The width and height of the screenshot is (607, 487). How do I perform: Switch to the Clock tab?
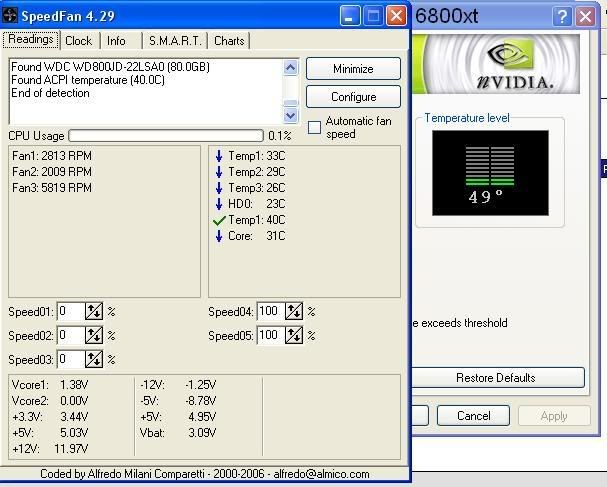(79, 41)
